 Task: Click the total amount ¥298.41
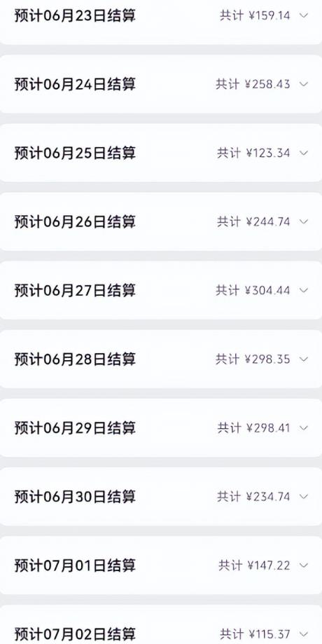[x=268, y=428]
